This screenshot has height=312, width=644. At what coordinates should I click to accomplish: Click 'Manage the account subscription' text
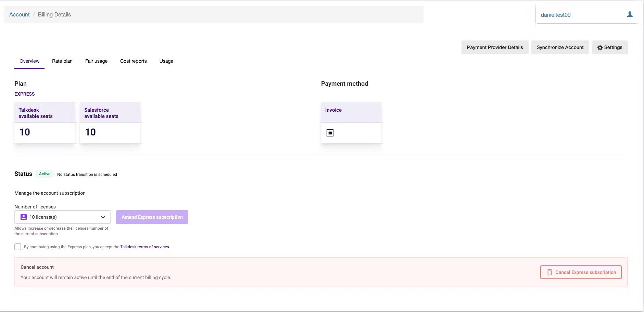click(50, 193)
